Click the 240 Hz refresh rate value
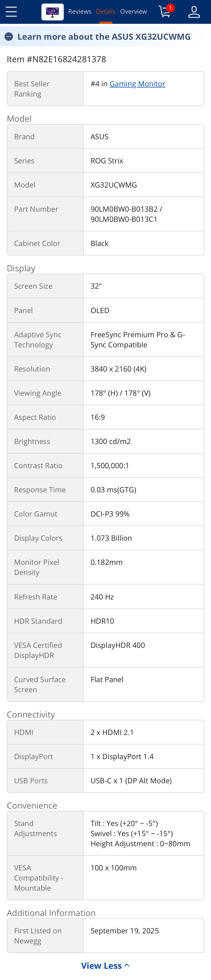This screenshot has height=980, width=211. coord(102,597)
